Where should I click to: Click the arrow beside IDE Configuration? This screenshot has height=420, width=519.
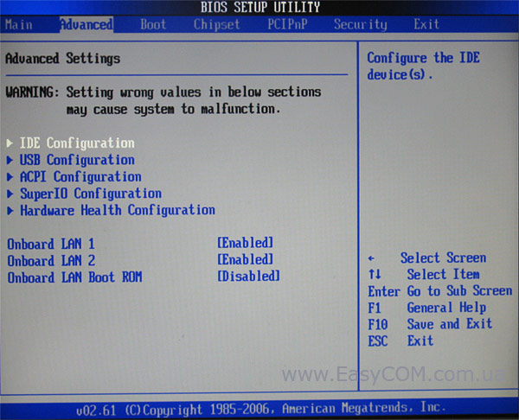tap(10, 143)
